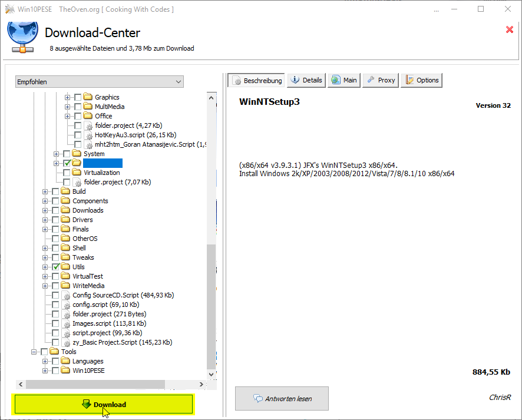522x420 pixels.
Task: Expand the Components tree node
Action: pos(45,201)
